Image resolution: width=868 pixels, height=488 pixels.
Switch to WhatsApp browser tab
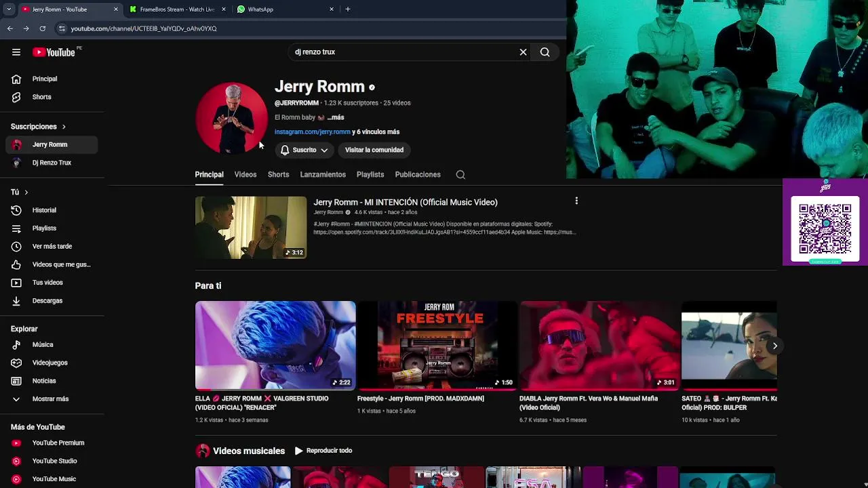click(x=285, y=9)
